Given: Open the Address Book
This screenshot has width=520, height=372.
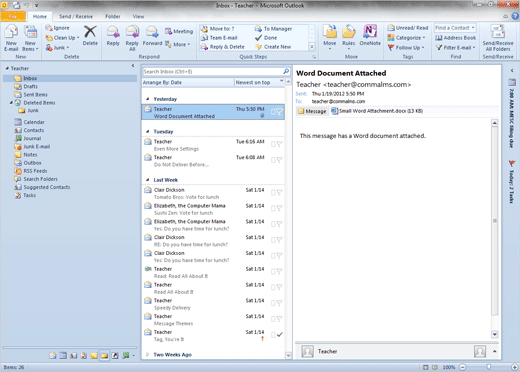Looking at the screenshot, I should click(x=456, y=38).
